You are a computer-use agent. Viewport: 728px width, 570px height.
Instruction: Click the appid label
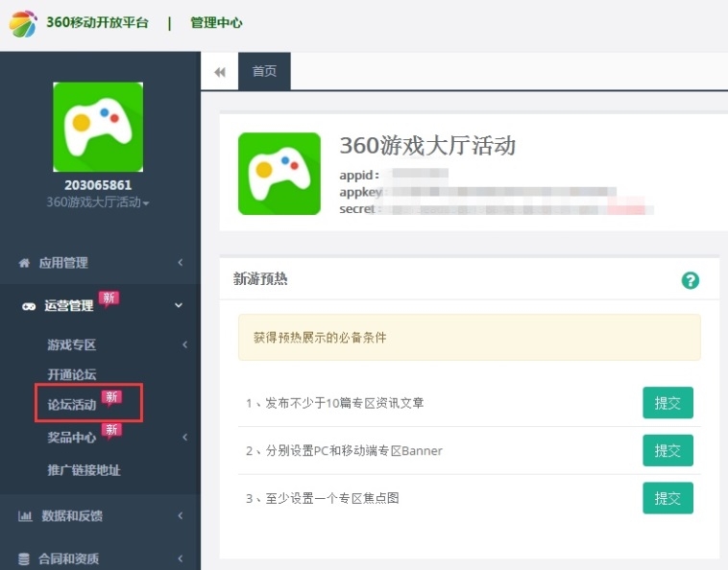point(359,176)
